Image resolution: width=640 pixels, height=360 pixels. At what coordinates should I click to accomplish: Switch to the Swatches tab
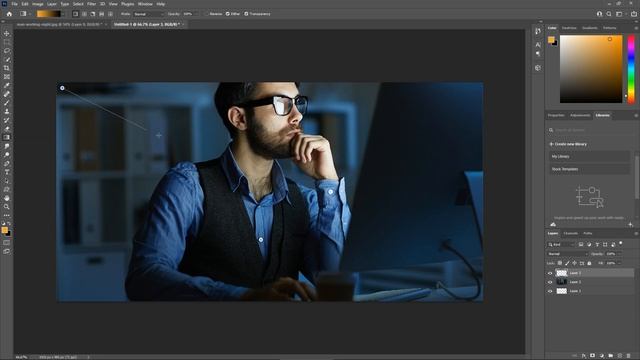pyautogui.click(x=569, y=28)
